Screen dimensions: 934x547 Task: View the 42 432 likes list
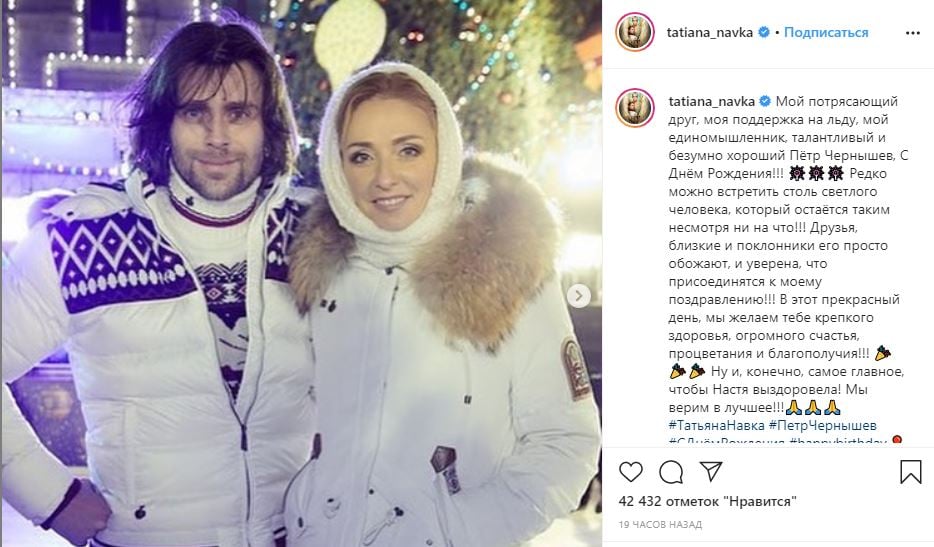(x=708, y=501)
